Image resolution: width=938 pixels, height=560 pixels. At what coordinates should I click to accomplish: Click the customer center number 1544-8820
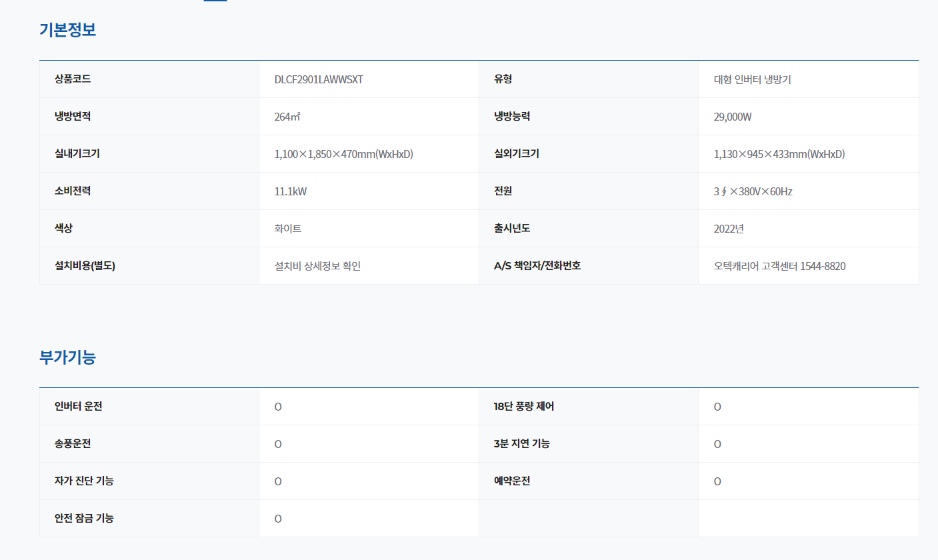point(823,266)
